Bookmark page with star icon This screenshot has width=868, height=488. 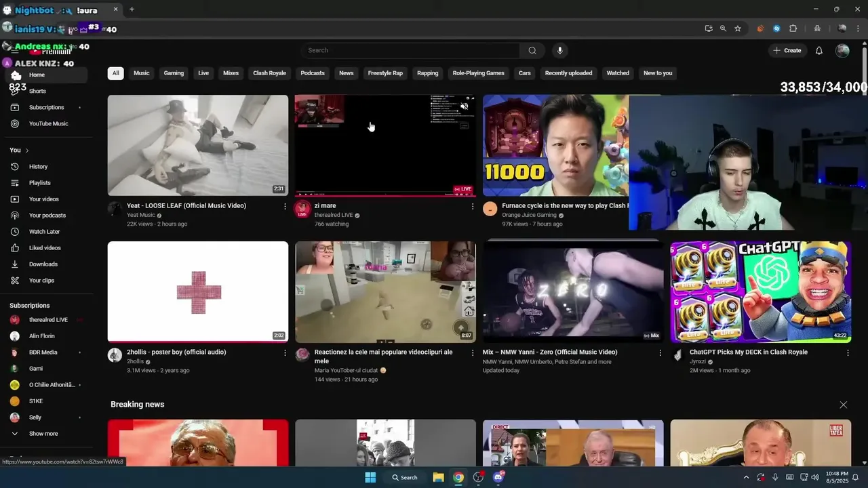pyautogui.click(x=738, y=28)
